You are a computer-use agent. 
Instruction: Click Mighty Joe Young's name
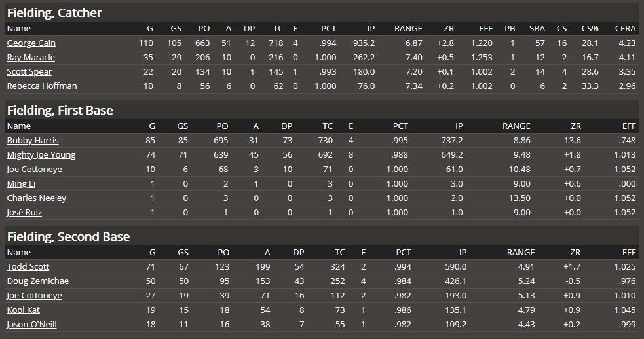click(41, 155)
